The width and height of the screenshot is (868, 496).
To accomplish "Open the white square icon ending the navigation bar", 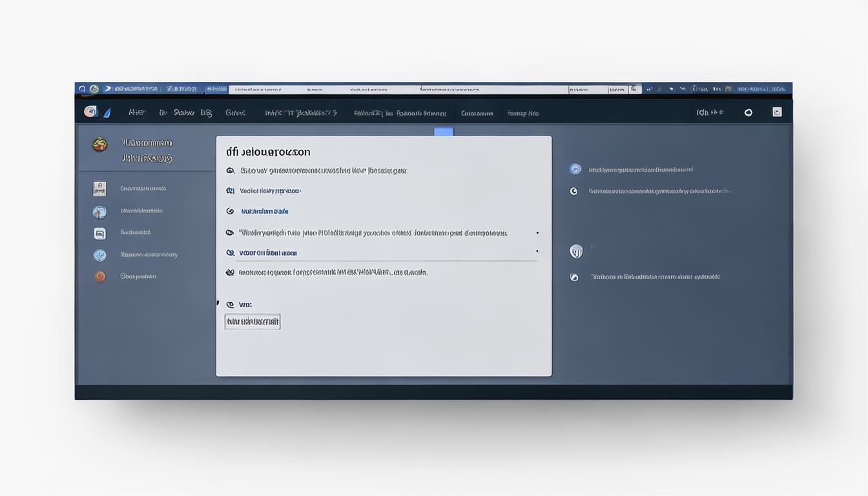I will (x=777, y=112).
